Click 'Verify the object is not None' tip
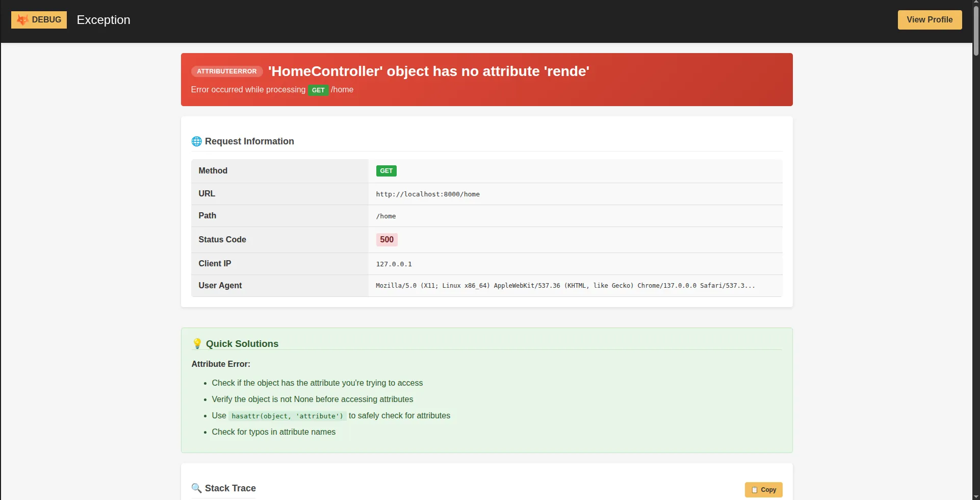The image size is (980, 500). click(313, 399)
